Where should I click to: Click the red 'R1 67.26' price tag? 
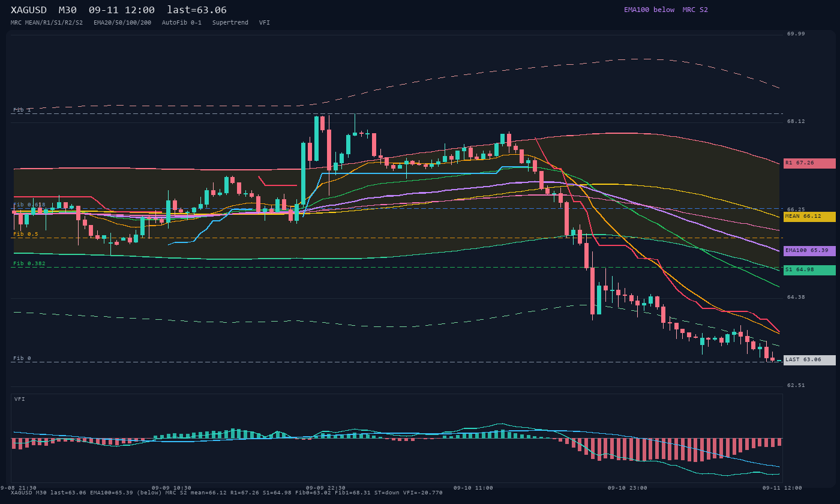(x=809, y=163)
